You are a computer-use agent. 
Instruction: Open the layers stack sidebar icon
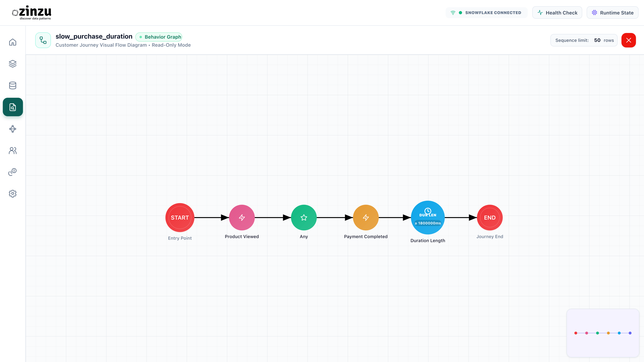coord(12,64)
